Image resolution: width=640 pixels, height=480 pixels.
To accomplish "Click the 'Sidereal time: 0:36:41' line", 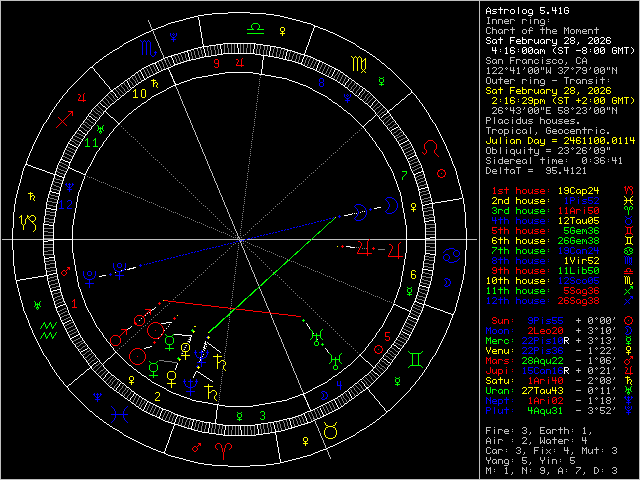I will [x=554, y=161].
